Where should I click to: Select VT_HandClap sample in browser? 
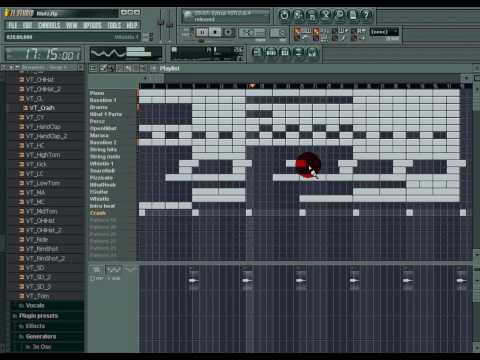pyautogui.click(x=43, y=127)
